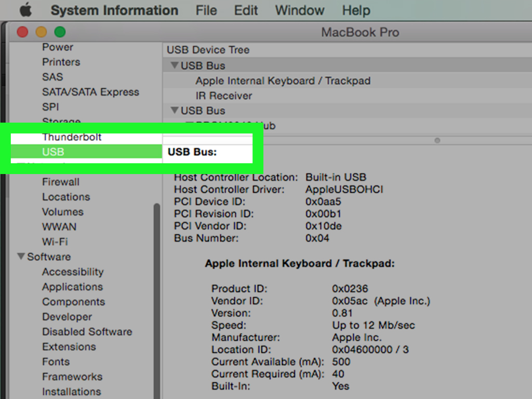Select SAS in the sidebar

point(52,77)
